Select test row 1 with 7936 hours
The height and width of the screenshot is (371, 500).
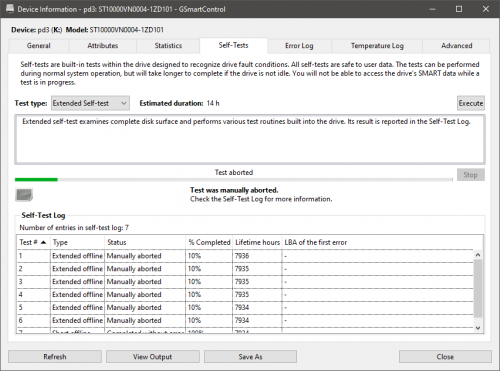point(245,256)
